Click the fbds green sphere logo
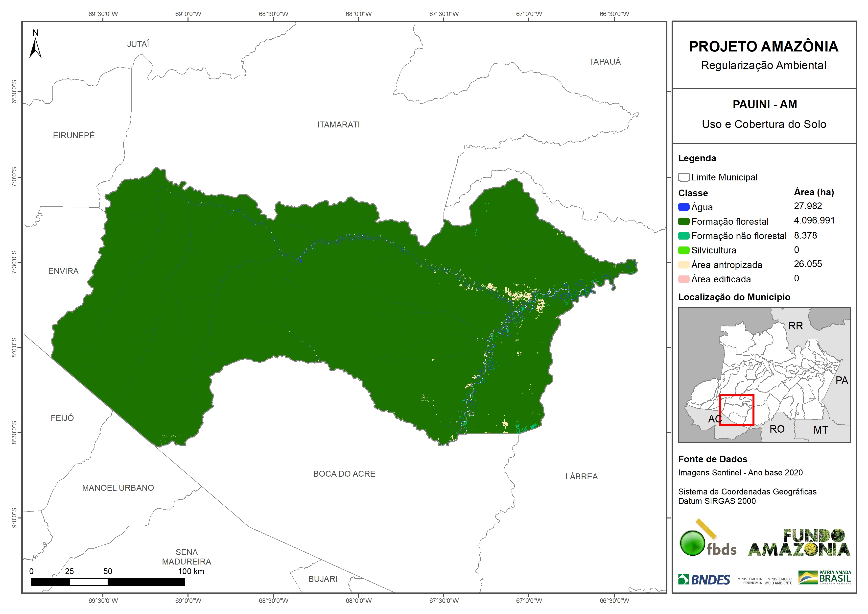The image size is (868, 614). 692,543
